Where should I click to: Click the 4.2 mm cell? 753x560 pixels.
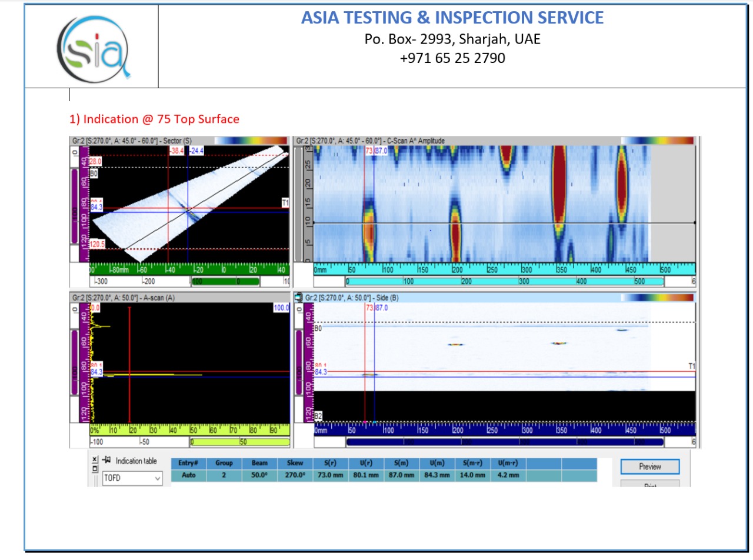click(508, 475)
